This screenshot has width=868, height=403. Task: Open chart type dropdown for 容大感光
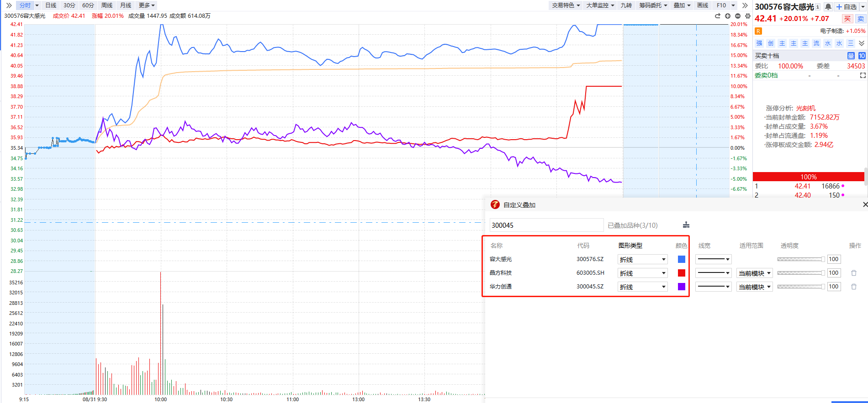tap(642, 259)
